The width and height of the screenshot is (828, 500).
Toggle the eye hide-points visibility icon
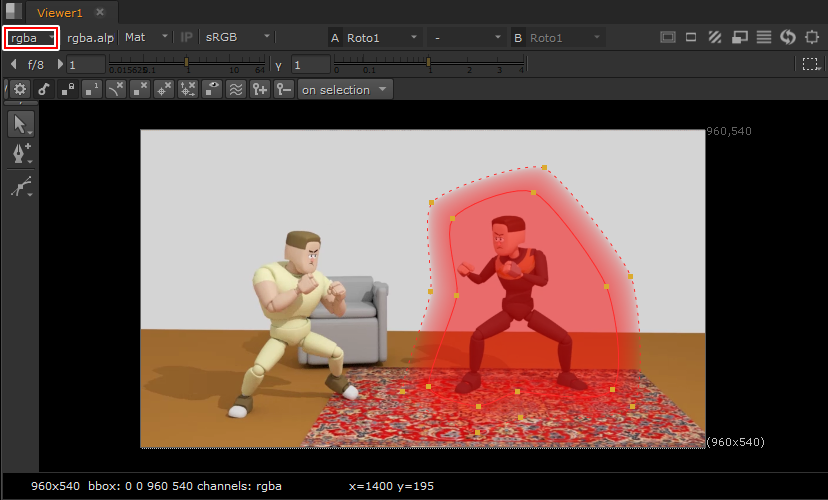pos(212,89)
